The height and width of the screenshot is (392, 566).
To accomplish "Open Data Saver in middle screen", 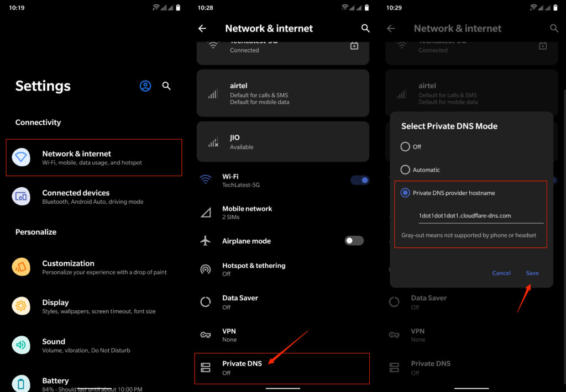I will (283, 302).
